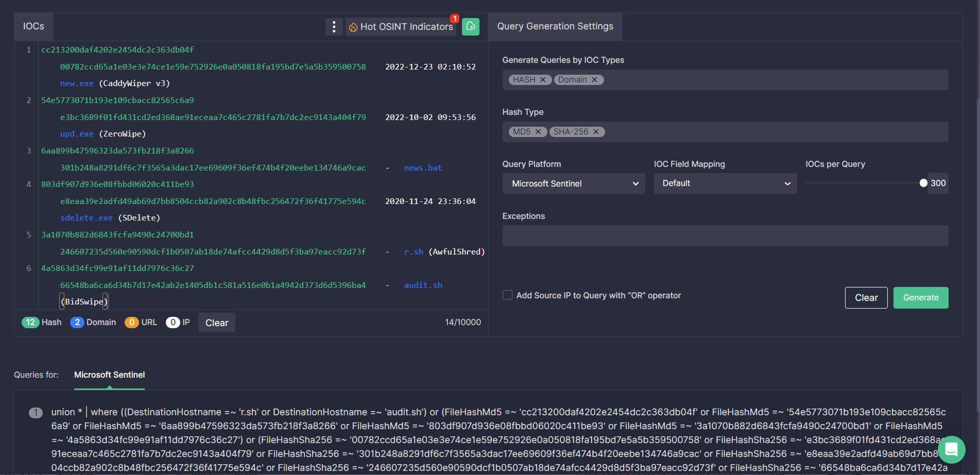The image size is (980, 475).
Task: Click timestamp 2022-12-23 02:10:52
Action: (431, 67)
